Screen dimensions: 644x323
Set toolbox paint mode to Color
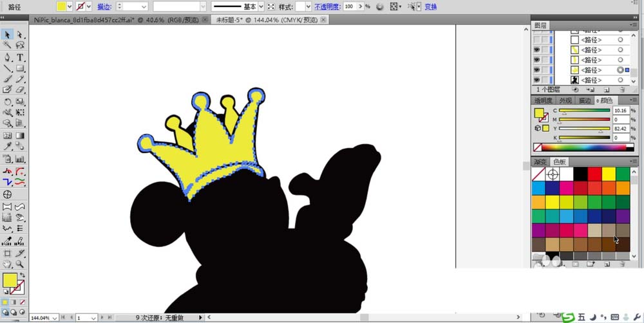tap(5, 302)
